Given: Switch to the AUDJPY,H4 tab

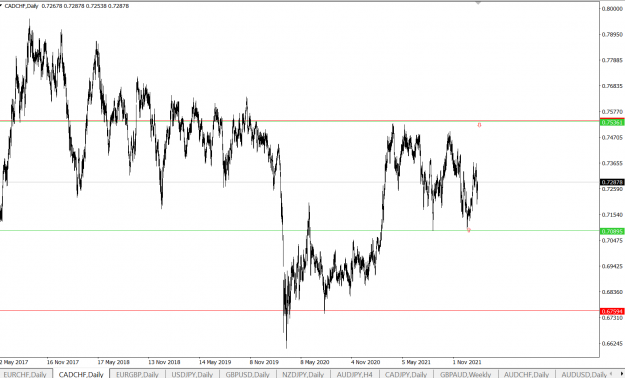Looking at the screenshot, I should [x=354, y=374].
